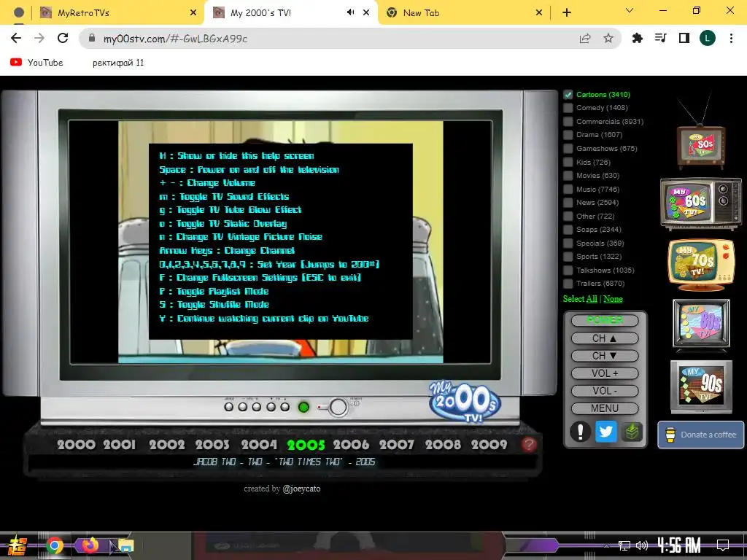Click the MENU button on the remote
The height and width of the screenshot is (560, 747).
(x=605, y=408)
